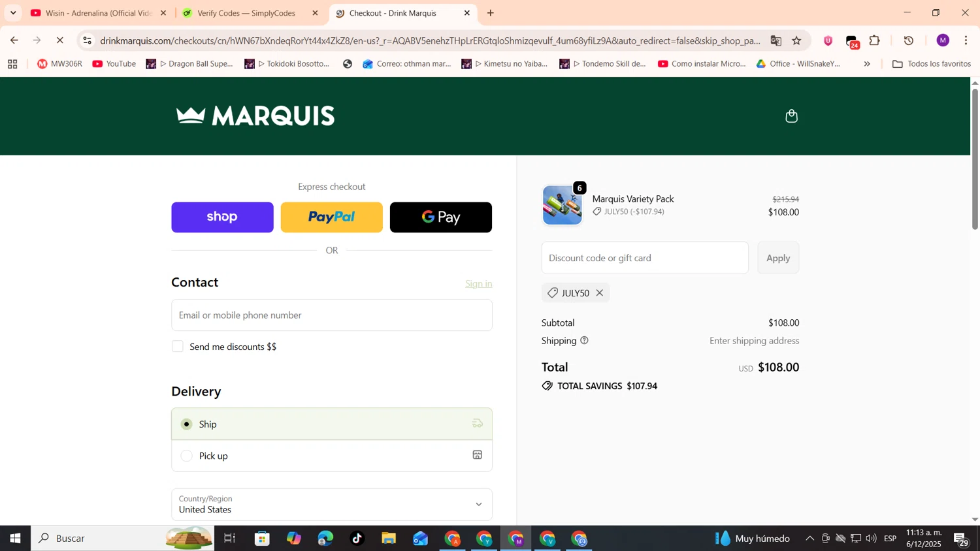Open the uBlock shield extension icon
The width and height of the screenshot is (980, 551).
828,40
